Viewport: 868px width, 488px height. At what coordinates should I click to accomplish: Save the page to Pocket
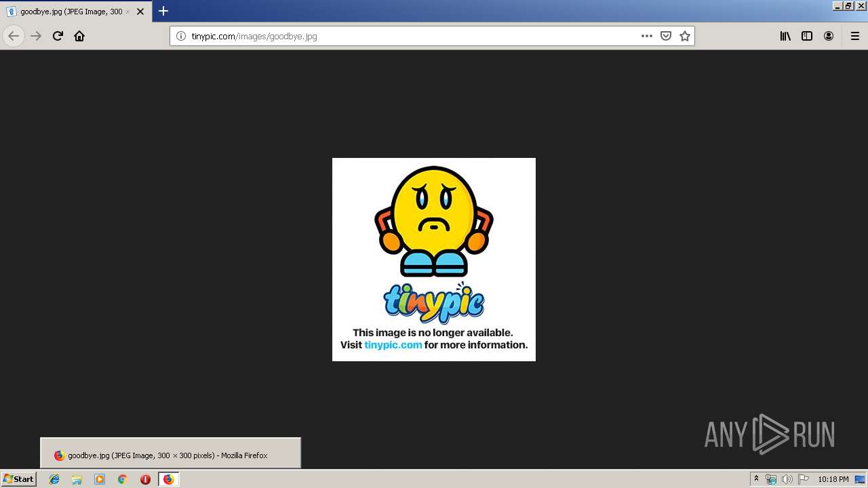tap(666, 36)
